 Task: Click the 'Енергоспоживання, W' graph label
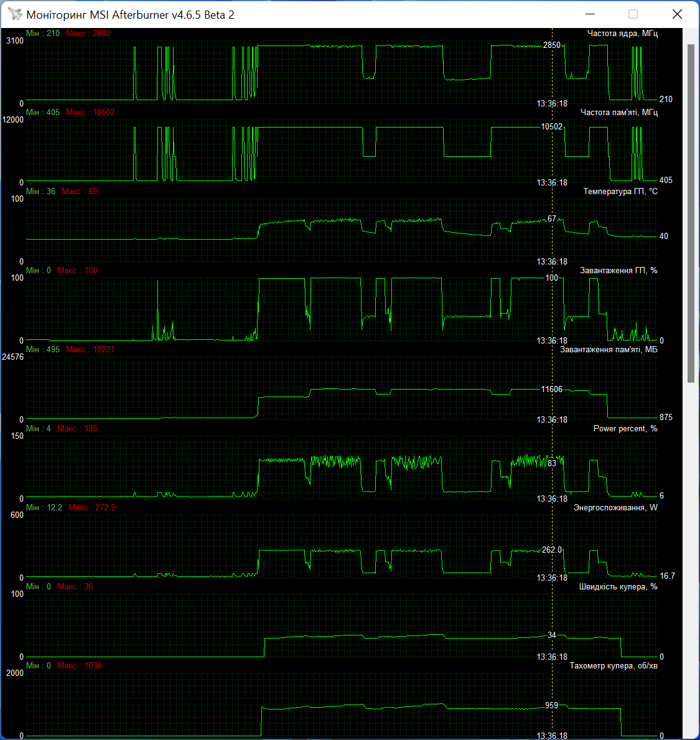tap(615, 508)
